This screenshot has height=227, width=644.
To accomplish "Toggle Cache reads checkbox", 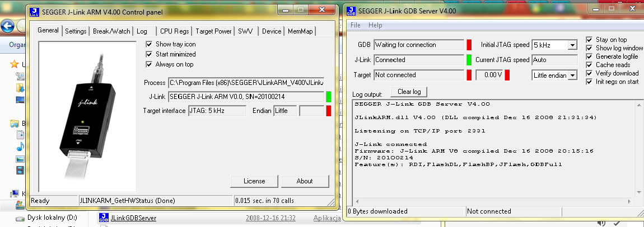I will point(589,65).
